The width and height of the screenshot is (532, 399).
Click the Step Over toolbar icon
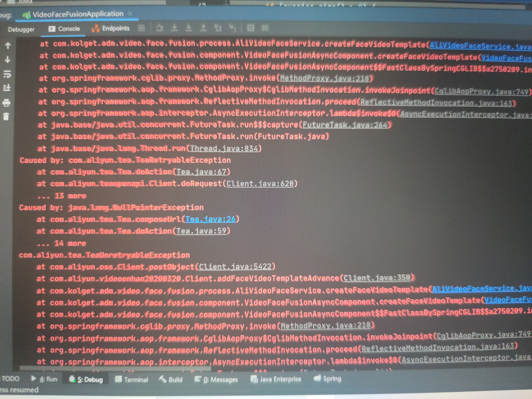pyautogui.click(x=160, y=28)
